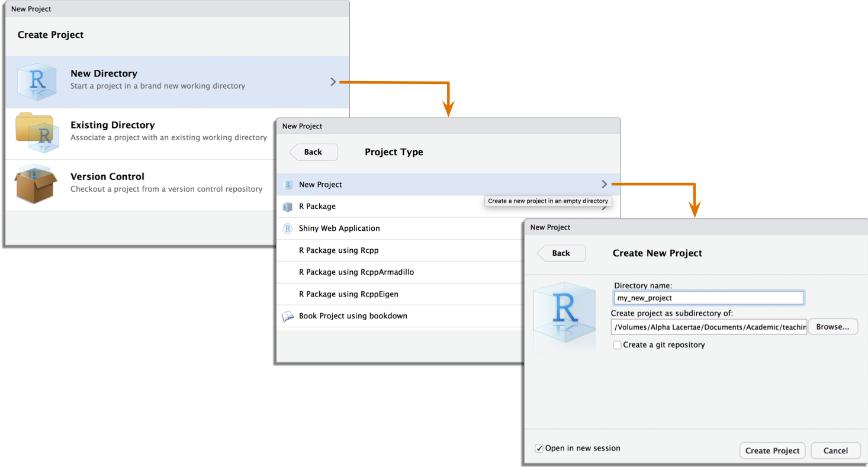Expand the New Project row chevron in Project Type
This screenshot has height=467, width=868.
604,184
